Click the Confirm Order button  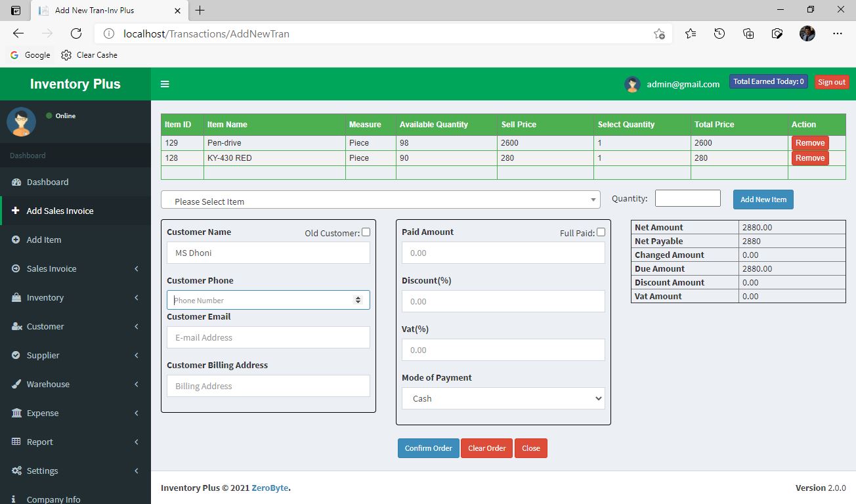(428, 448)
